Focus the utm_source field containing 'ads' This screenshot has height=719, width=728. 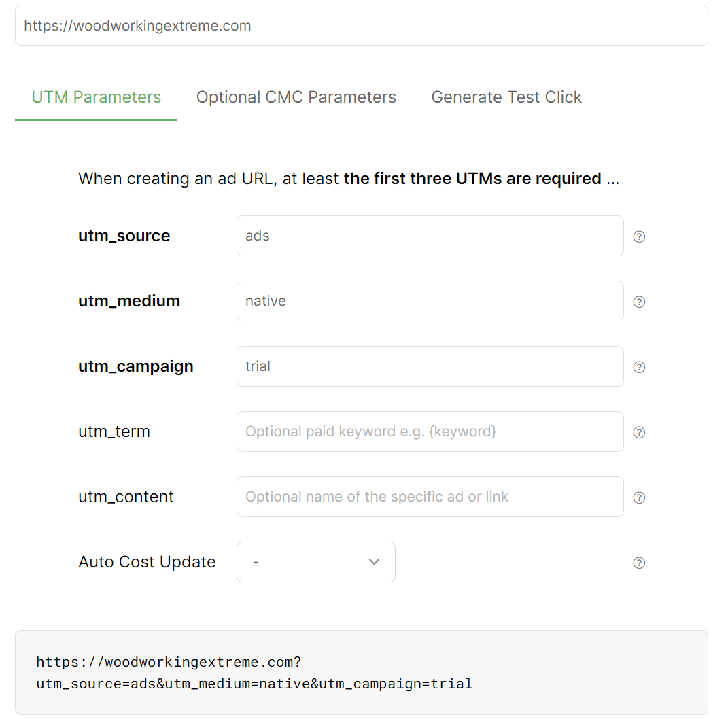pyautogui.click(x=430, y=236)
